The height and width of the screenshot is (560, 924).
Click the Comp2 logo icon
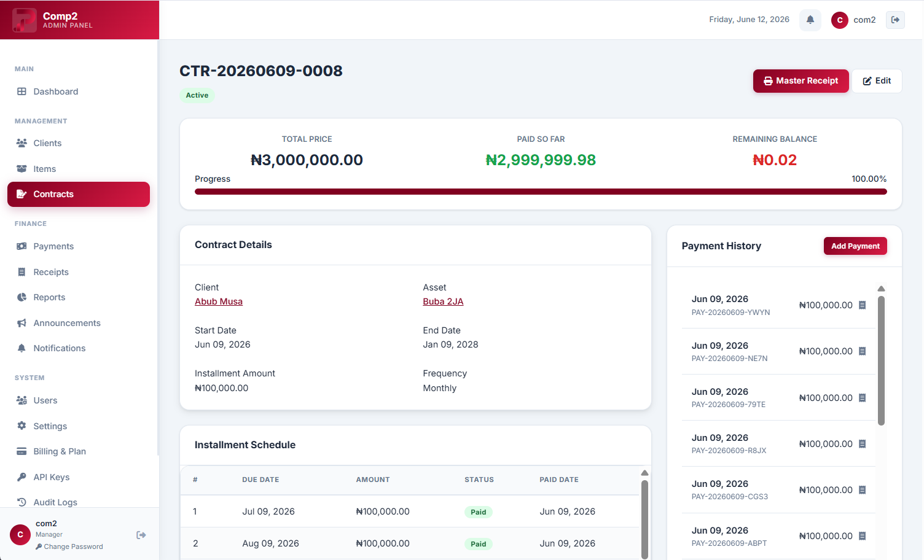pos(25,20)
